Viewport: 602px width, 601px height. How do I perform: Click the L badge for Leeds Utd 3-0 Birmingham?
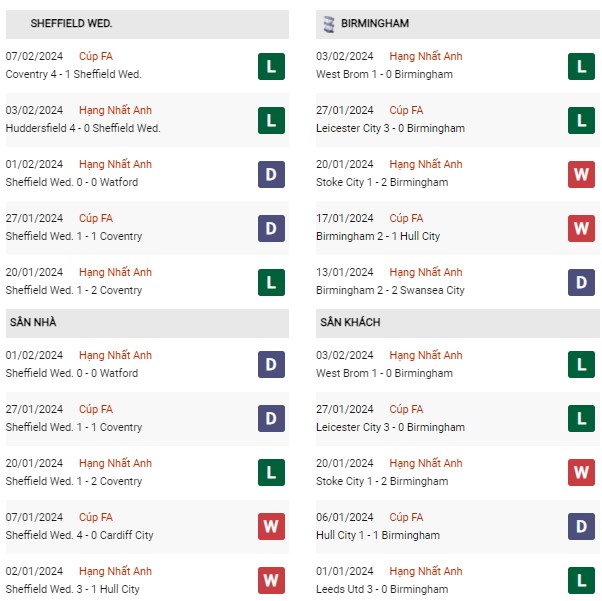tap(581, 580)
